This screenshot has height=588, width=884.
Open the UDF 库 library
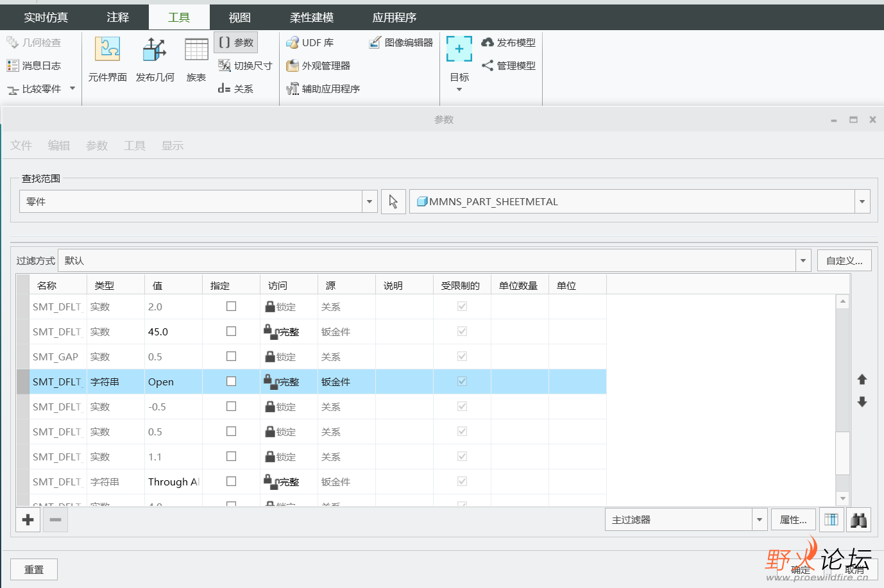pyautogui.click(x=310, y=42)
